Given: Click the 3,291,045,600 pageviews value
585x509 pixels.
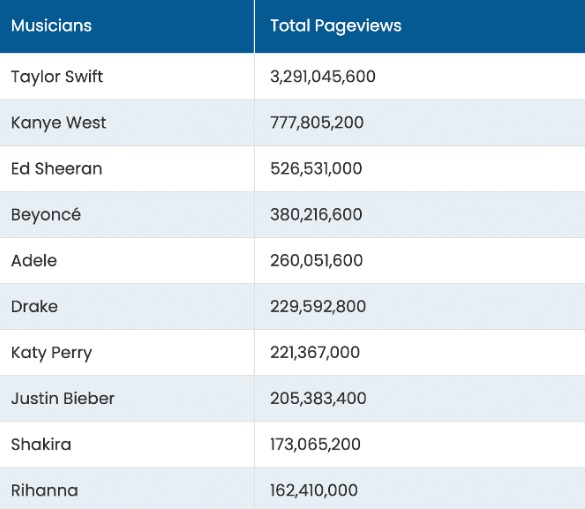Looking at the screenshot, I should click(323, 76).
